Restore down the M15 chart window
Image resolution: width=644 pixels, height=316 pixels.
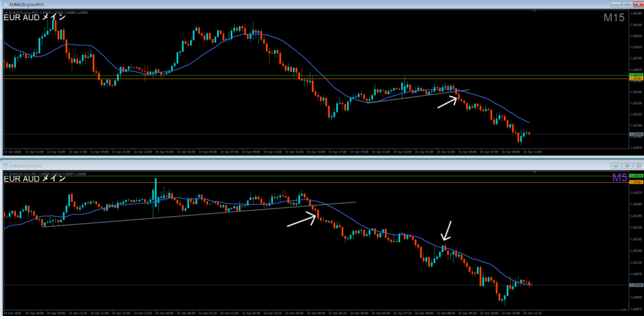(x=626, y=5)
